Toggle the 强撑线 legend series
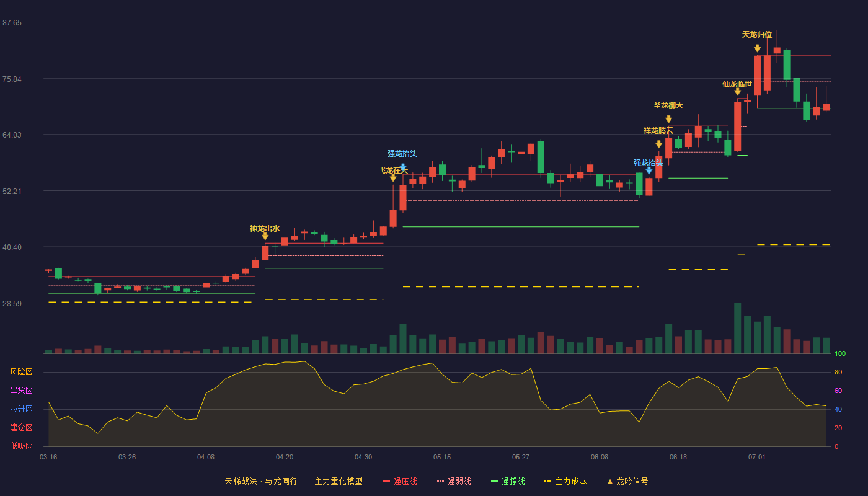868x496 pixels. (x=508, y=481)
